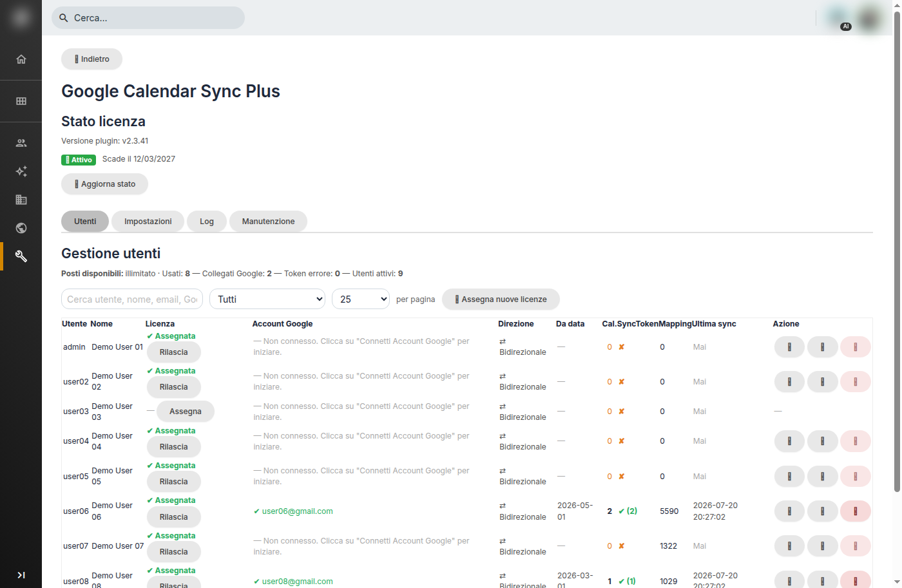Open the company building icon in the sidebar
The image size is (902, 588).
(21, 200)
